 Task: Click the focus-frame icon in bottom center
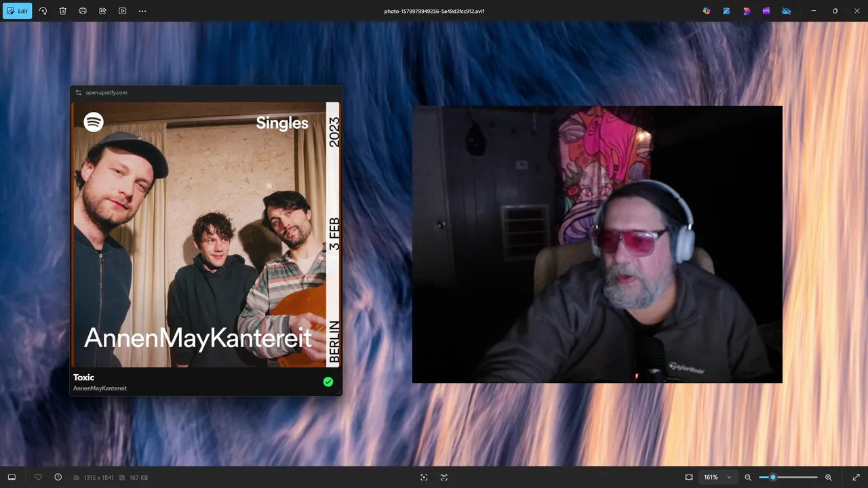pyautogui.click(x=424, y=477)
